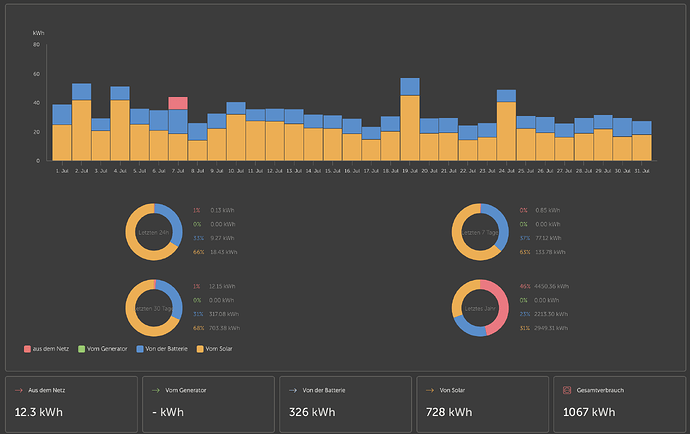The image size is (690, 434).
Task: Toggle the green 'Vom Generator' legend swatch
Action: [81, 349]
